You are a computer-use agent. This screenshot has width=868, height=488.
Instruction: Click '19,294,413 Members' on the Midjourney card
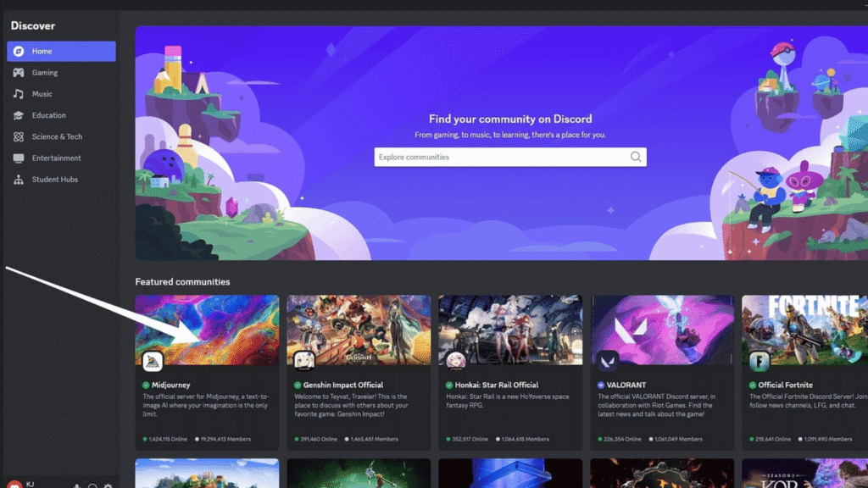pyautogui.click(x=223, y=440)
